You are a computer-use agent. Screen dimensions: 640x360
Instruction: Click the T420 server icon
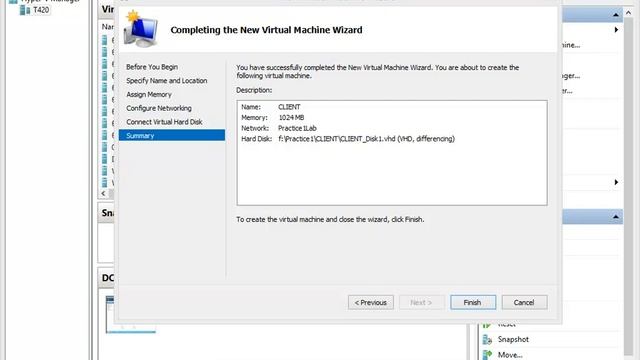pyautogui.click(x=25, y=10)
